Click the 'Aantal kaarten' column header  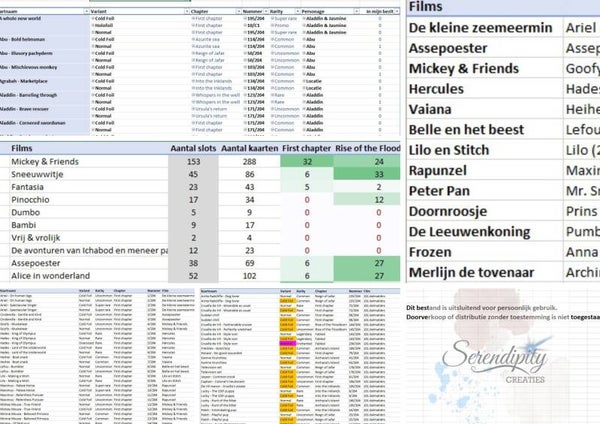tap(249, 148)
